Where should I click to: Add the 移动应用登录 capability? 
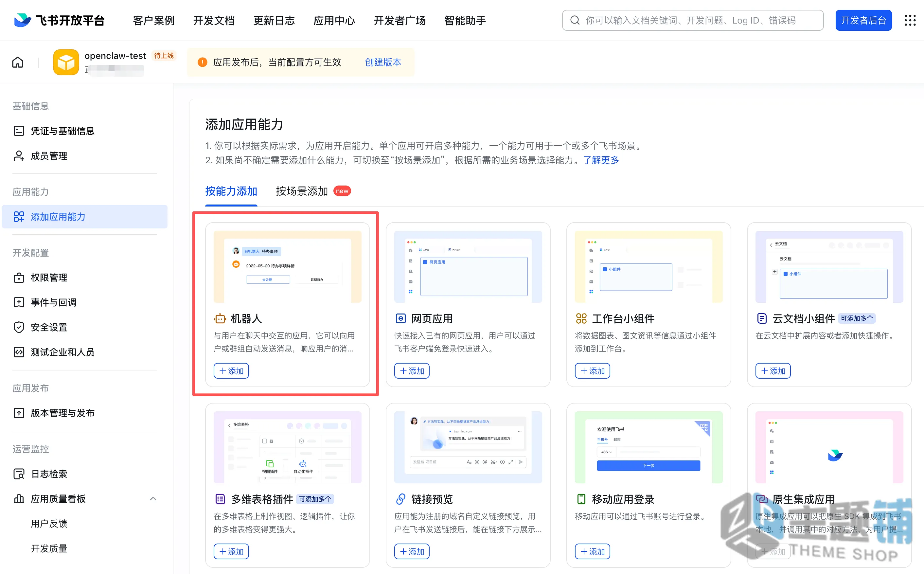pyautogui.click(x=592, y=551)
